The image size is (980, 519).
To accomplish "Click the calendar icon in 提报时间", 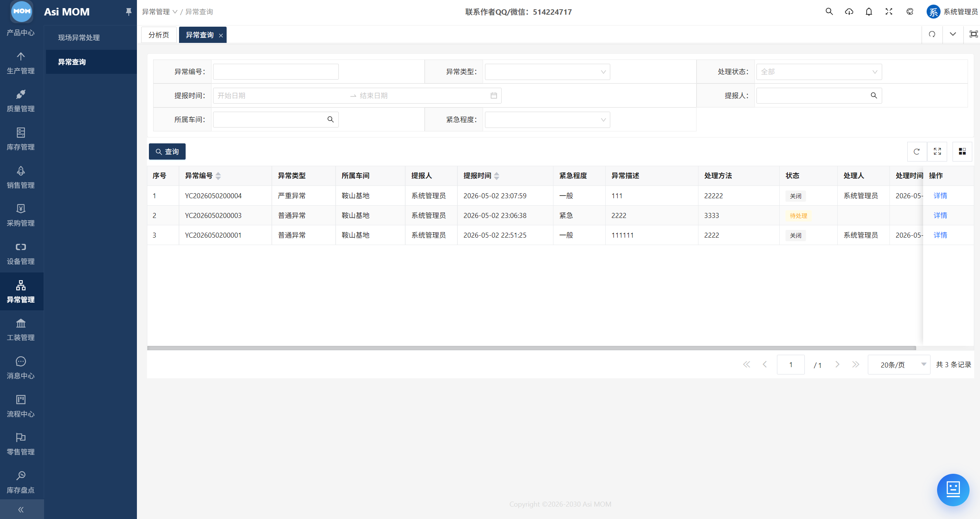I will coord(494,95).
